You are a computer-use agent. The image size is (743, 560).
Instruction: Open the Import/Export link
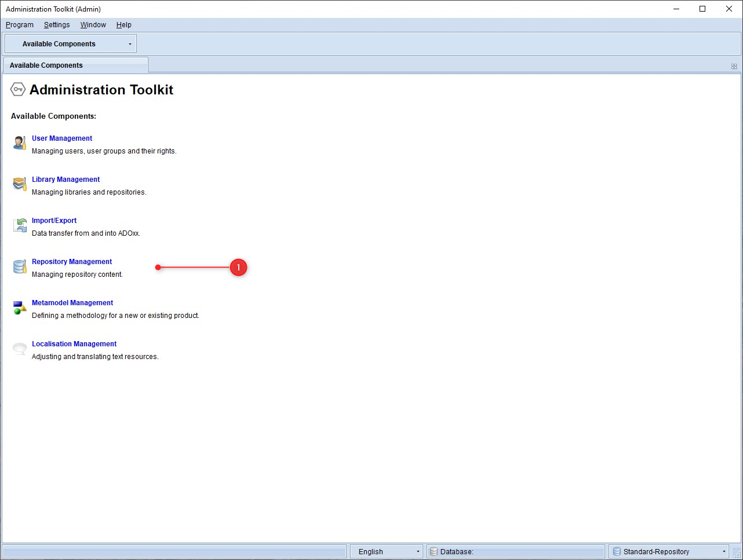(54, 221)
